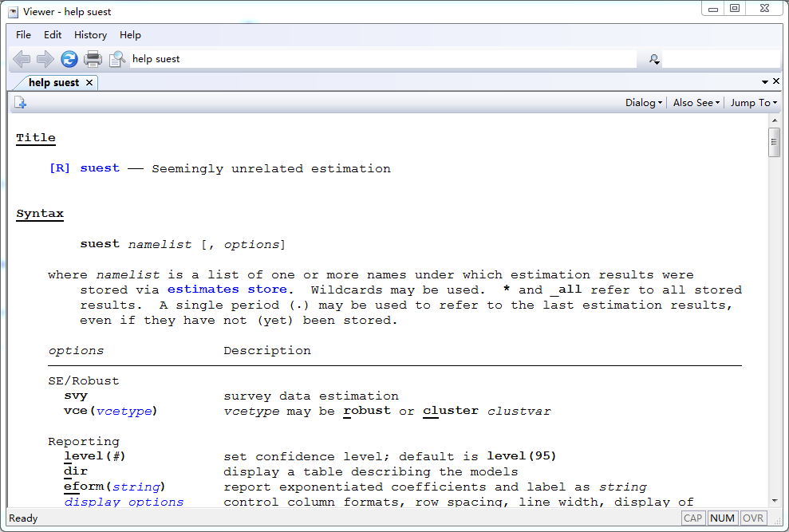Click scrollbar down arrow
The height and width of the screenshot is (532, 789).
(775, 501)
